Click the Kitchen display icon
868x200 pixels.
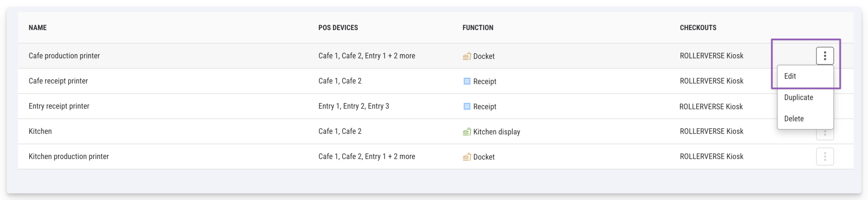pos(467,131)
